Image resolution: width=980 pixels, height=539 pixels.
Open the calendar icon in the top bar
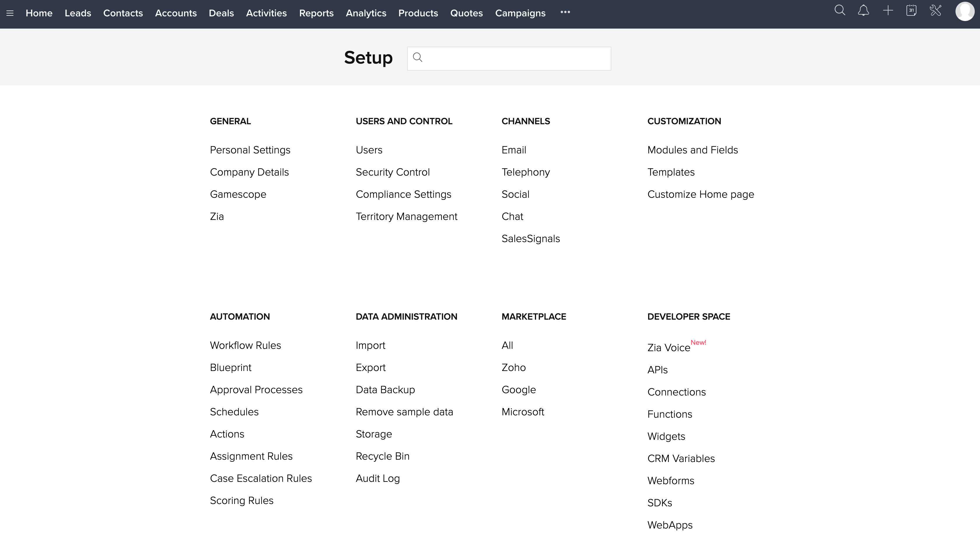(911, 11)
